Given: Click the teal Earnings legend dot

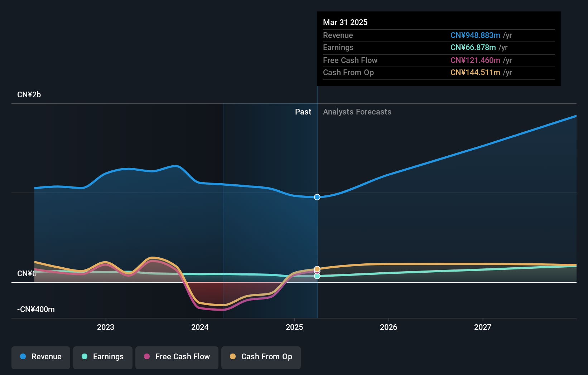Looking at the screenshot, I should click(x=85, y=356).
